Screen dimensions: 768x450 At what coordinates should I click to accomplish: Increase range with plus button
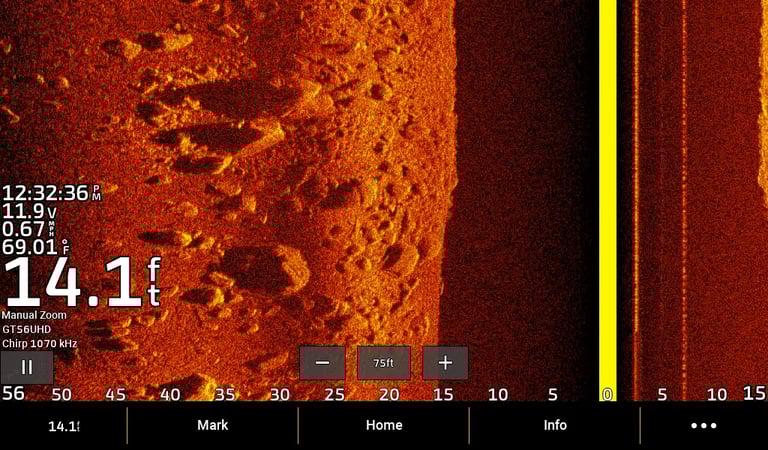[445, 363]
